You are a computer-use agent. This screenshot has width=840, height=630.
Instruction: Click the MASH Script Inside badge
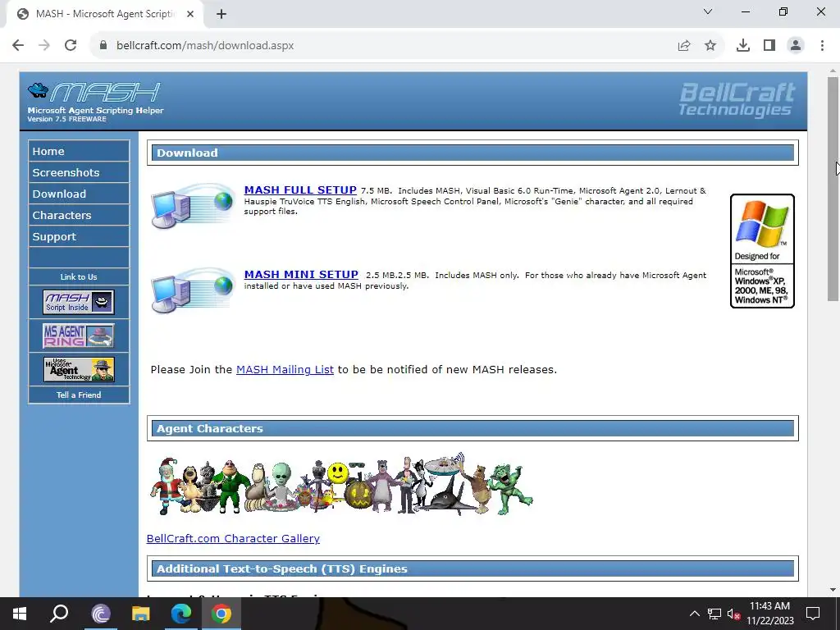coord(79,302)
